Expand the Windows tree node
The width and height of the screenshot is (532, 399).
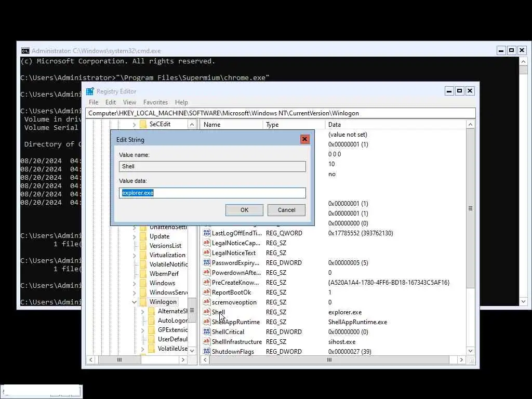[135, 283]
